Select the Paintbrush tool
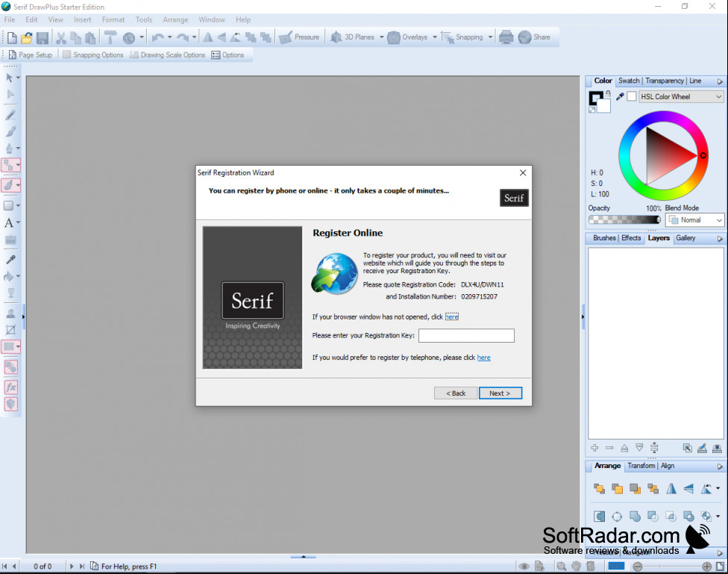 pyautogui.click(x=10, y=131)
